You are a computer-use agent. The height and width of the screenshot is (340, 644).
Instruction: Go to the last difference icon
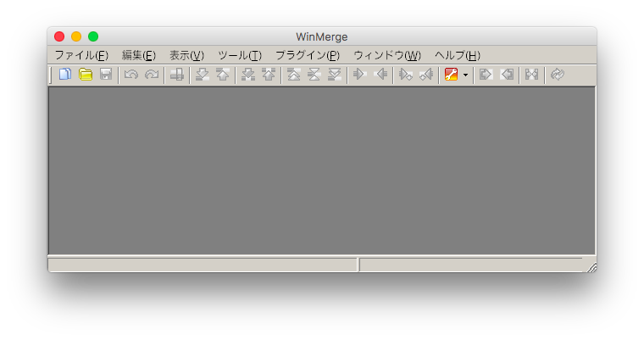(335, 75)
